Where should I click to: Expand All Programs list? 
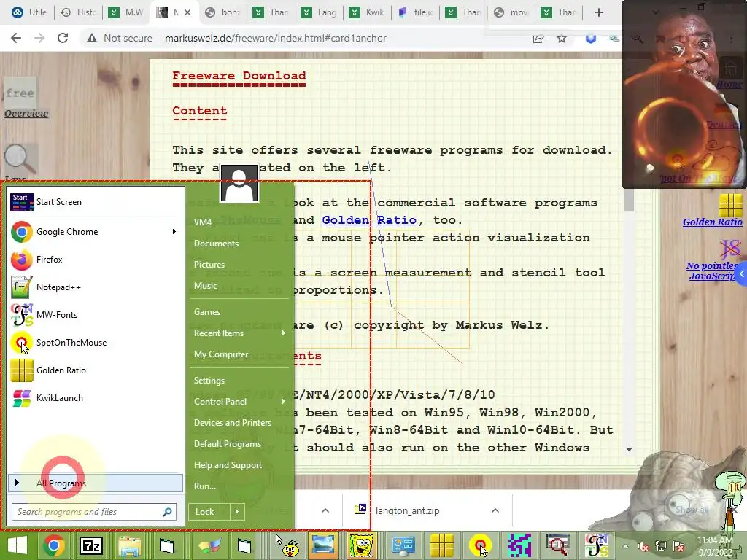point(96,483)
